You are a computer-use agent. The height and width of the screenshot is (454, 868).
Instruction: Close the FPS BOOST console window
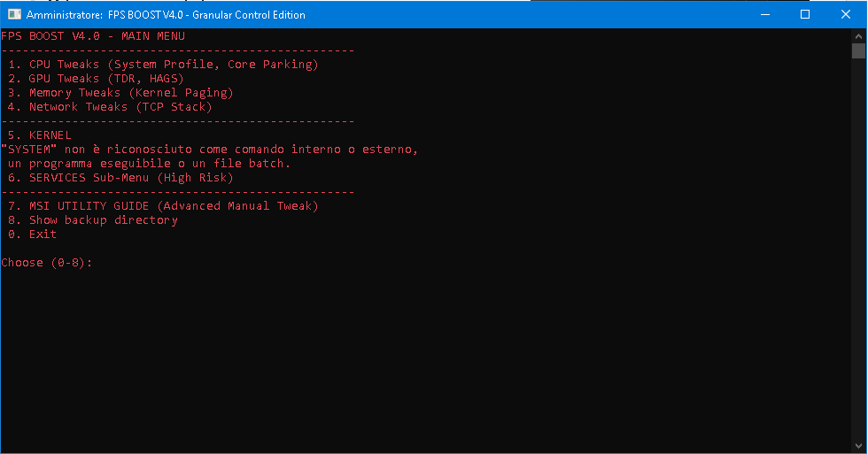pyautogui.click(x=846, y=15)
